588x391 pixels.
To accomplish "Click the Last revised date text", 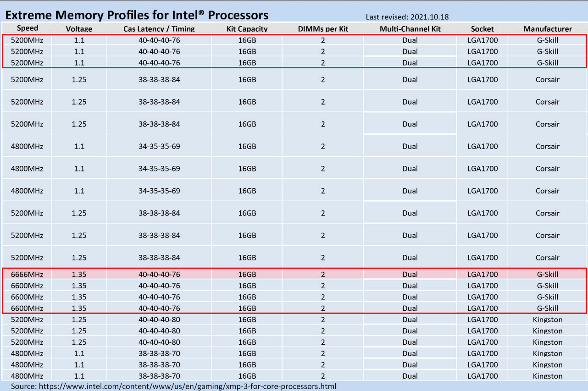I will point(407,17).
